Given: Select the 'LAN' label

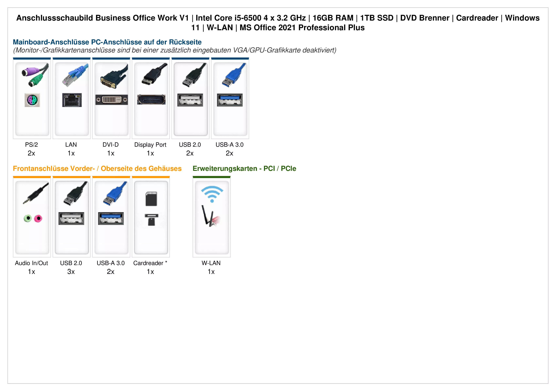Looking at the screenshot, I should pos(71,145).
